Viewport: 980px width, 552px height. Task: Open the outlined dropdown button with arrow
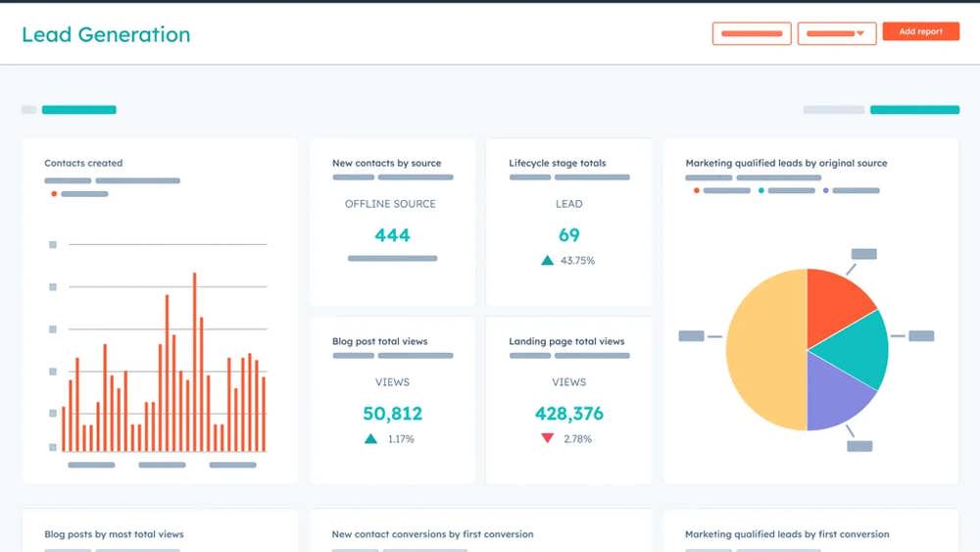[836, 33]
